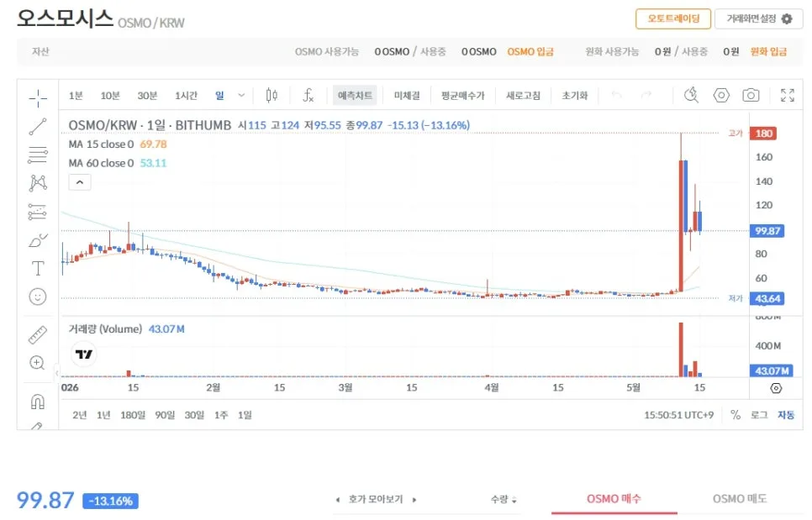The width and height of the screenshot is (812, 520).
Task: Select the 10-minute interval
Action: (110, 96)
